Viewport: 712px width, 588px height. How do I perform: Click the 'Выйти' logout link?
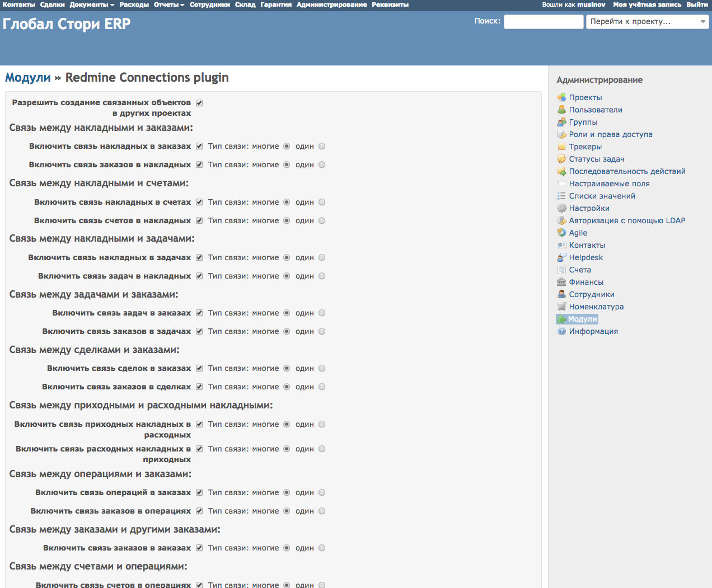(697, 4)
